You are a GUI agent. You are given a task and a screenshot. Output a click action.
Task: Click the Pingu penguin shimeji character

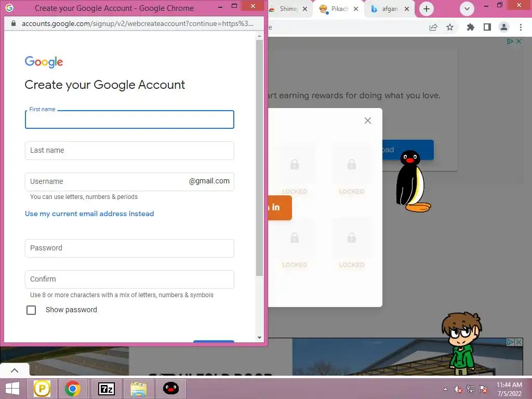click(x=412, y=181)
